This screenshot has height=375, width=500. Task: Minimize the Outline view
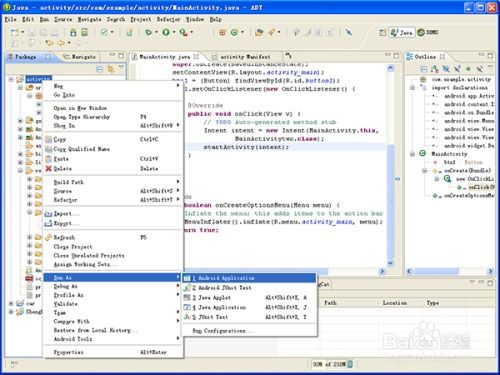pos(481,55)
